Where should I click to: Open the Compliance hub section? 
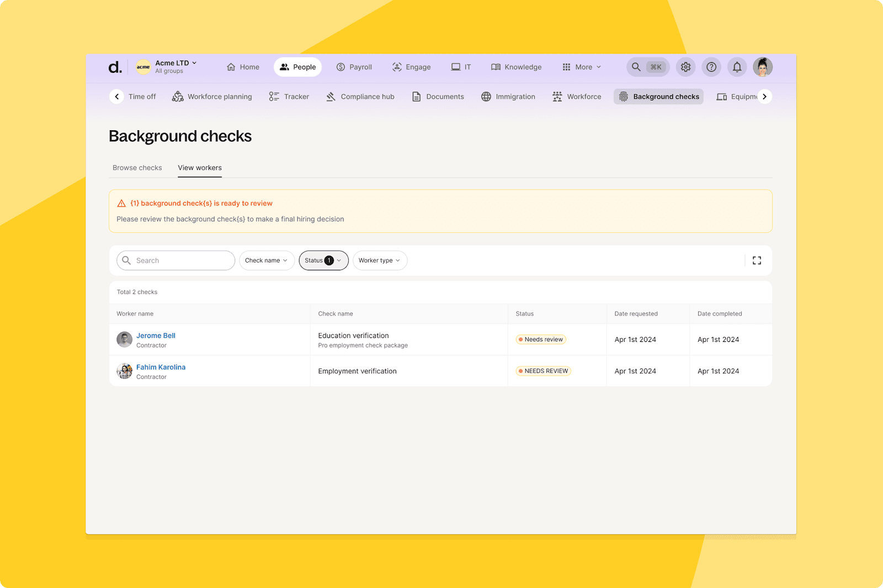point(360,97)
